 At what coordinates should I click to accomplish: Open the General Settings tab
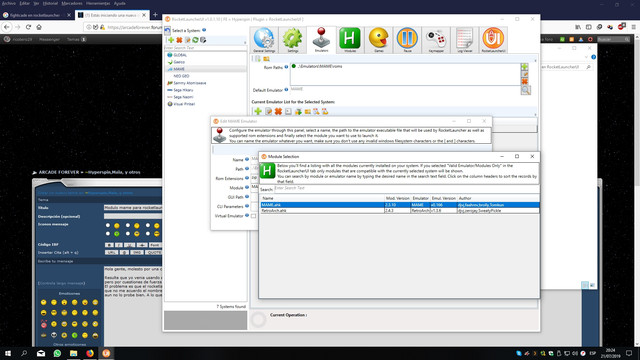click(264, 40)
